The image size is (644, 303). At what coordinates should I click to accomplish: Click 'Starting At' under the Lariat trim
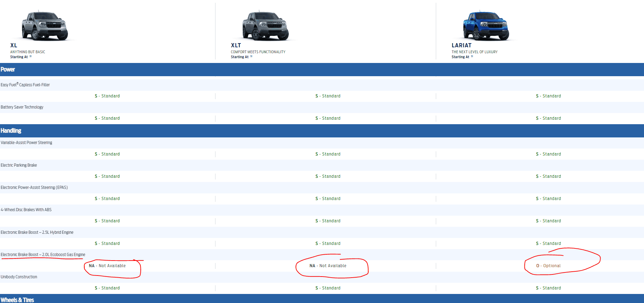tap(460, 57)
